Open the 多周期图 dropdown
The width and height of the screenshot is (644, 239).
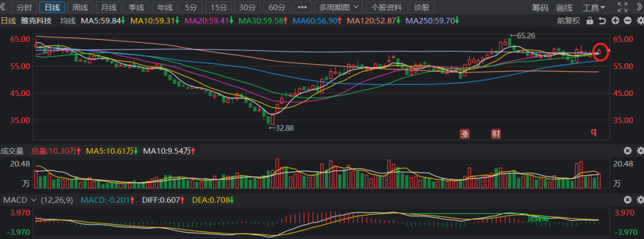tap(339, 8)
